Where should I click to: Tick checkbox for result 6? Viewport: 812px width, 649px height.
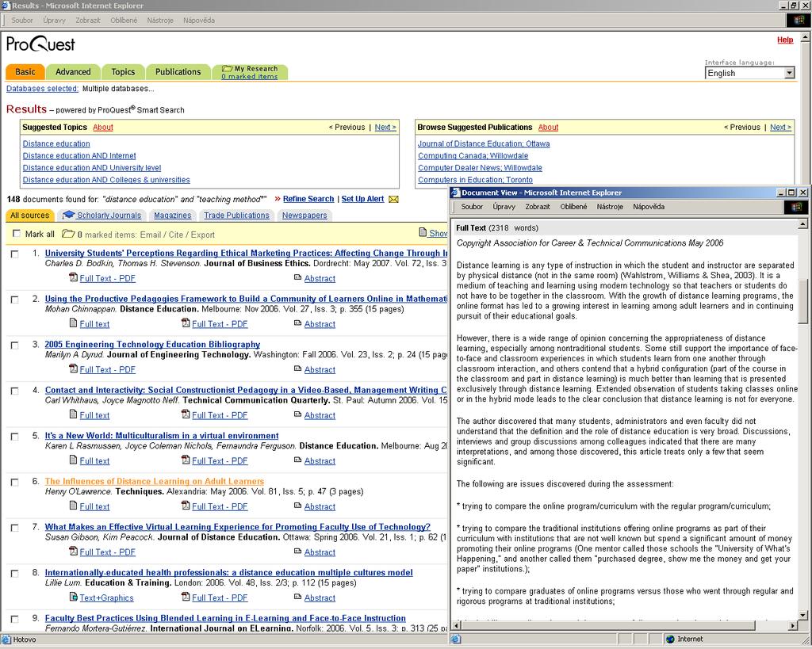coord(14,483)
